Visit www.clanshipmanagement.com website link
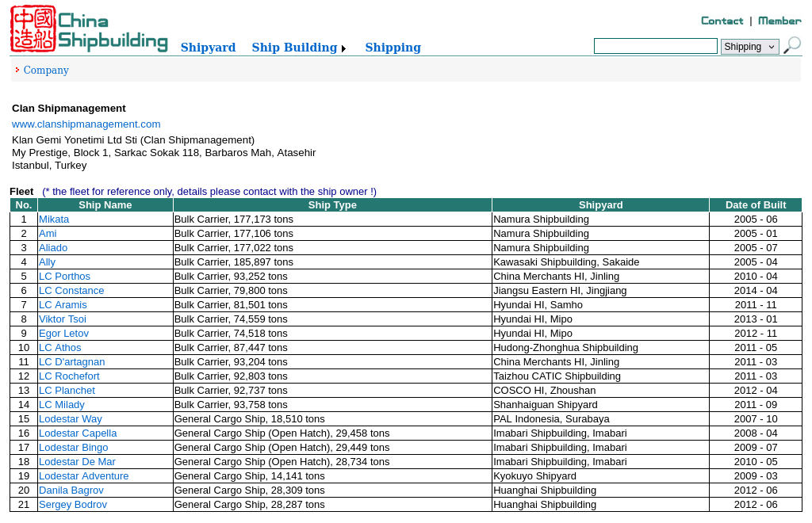812x523 pixels. pos(86,124)
